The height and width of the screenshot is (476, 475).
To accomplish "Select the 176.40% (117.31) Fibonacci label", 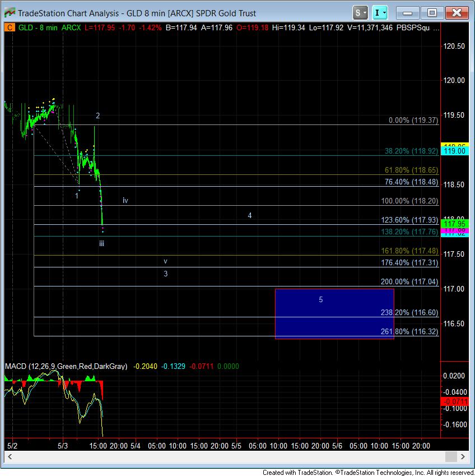I will 409,262.
